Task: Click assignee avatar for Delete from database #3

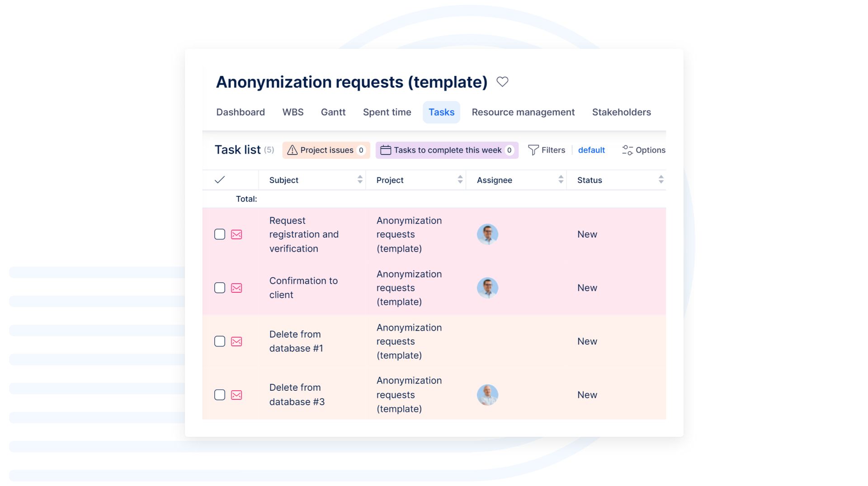Action: tap(487, 395)
